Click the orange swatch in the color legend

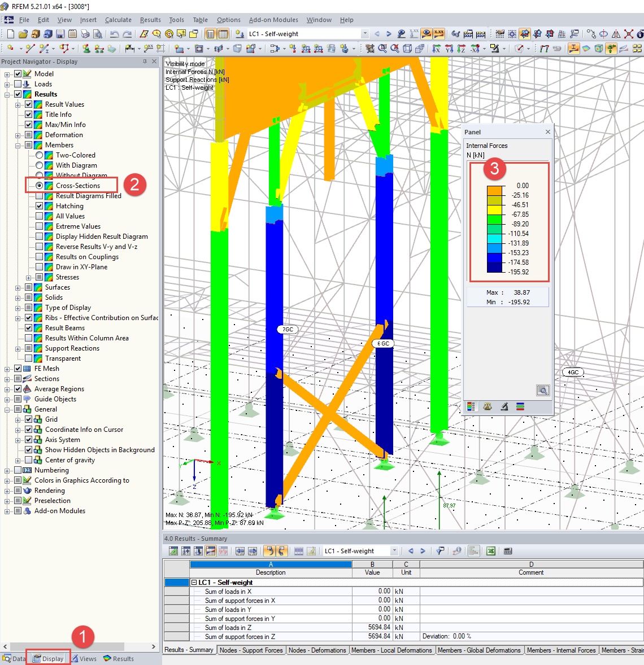click(495, 190)
